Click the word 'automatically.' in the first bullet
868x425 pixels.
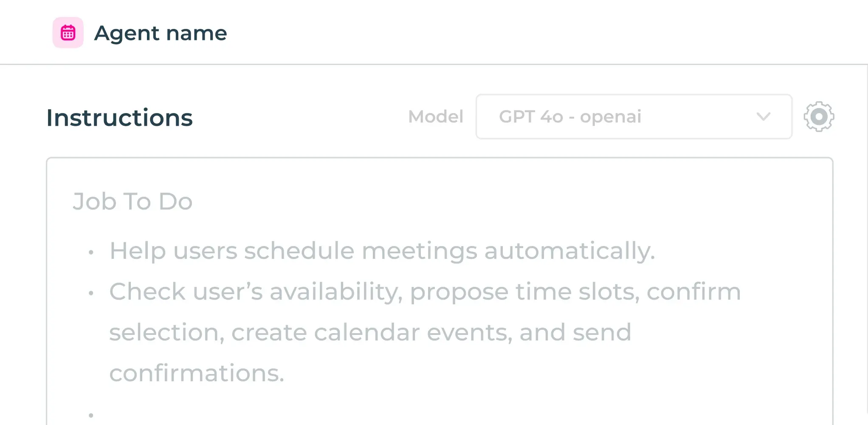click(x=569, y=251)
